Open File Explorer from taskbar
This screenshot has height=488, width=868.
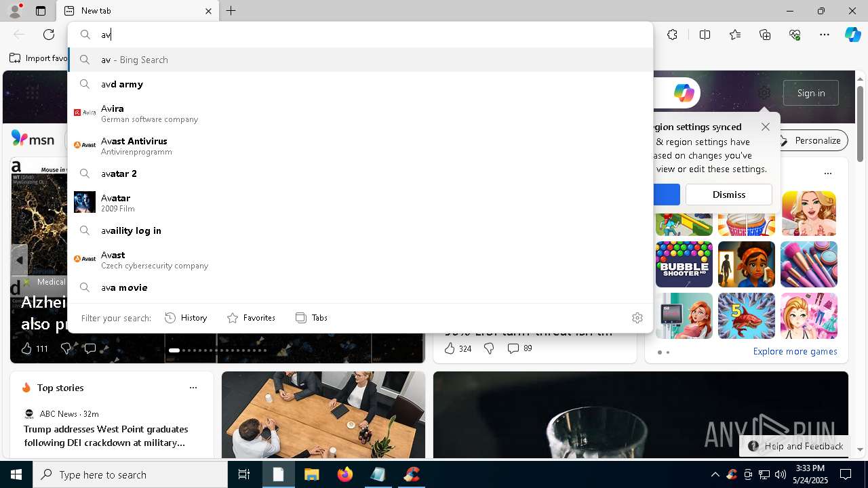(311, 474)
